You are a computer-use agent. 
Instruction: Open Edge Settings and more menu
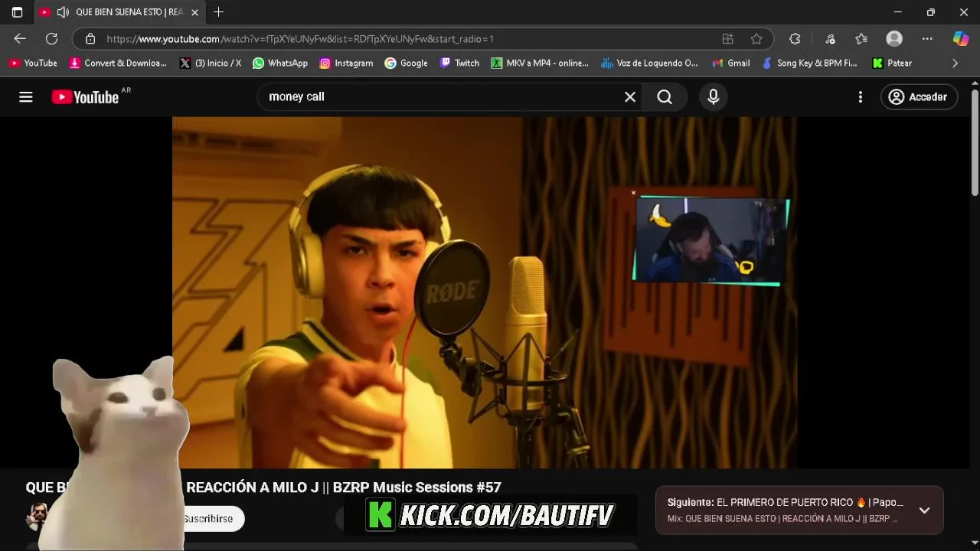(927, 39)
